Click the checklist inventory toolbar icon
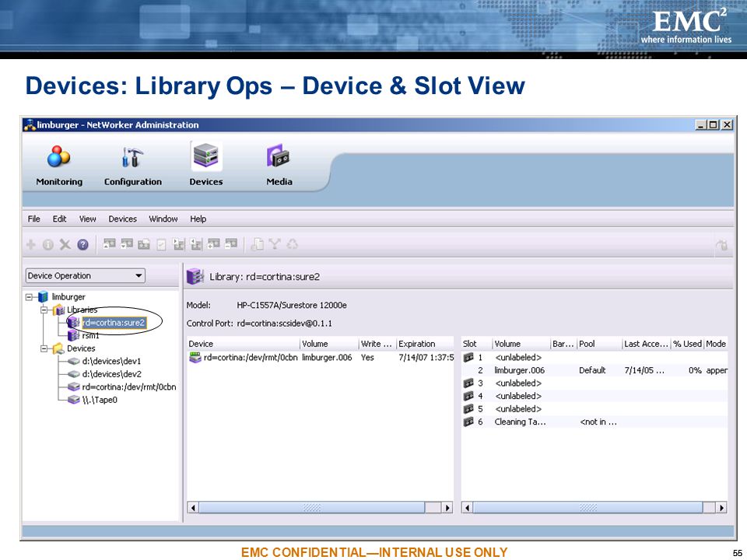Viewport: 747px width, 560px height. coord(162,245)
